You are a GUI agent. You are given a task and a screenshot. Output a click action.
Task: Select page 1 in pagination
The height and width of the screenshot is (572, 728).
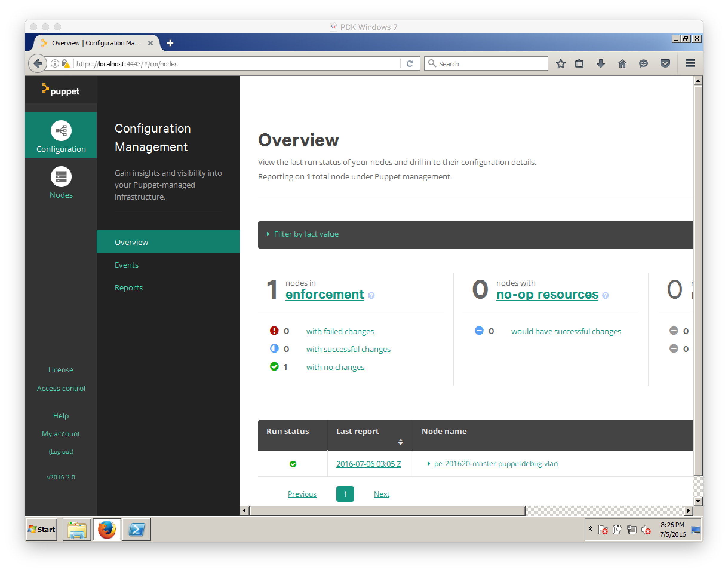(x=345, y=494)
